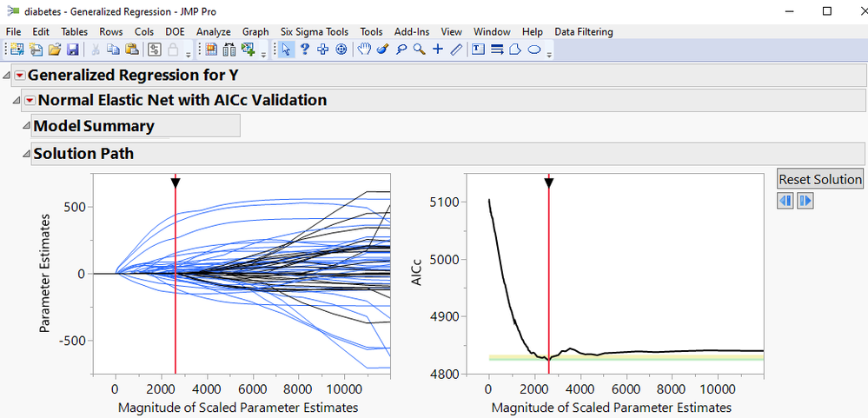868x418 pixels.
Task: Click x-axis title under Parameter Estimates plot
Action: point(238,408)
